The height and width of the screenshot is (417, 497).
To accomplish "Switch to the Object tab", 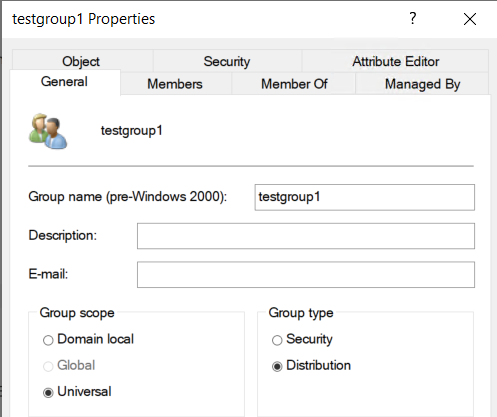I will 81,61.
